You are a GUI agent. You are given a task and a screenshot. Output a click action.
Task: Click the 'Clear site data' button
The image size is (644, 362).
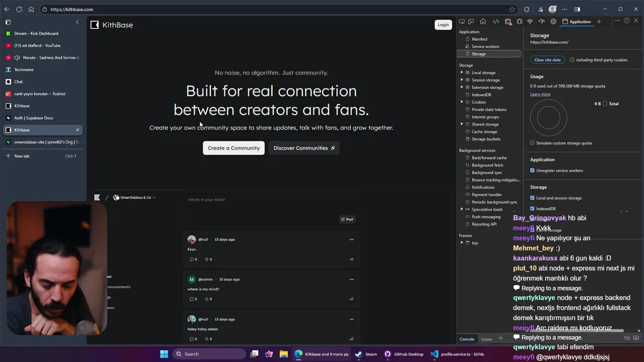547,60
